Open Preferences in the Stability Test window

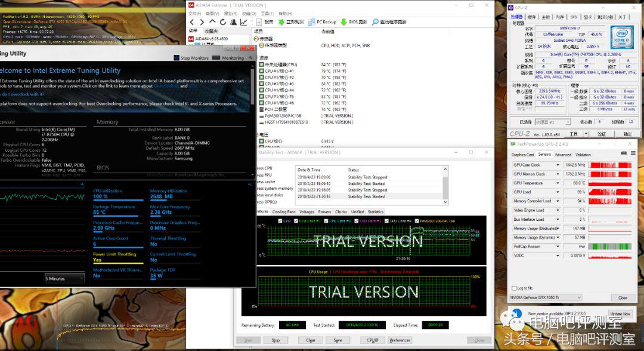(x=400, y=340)
